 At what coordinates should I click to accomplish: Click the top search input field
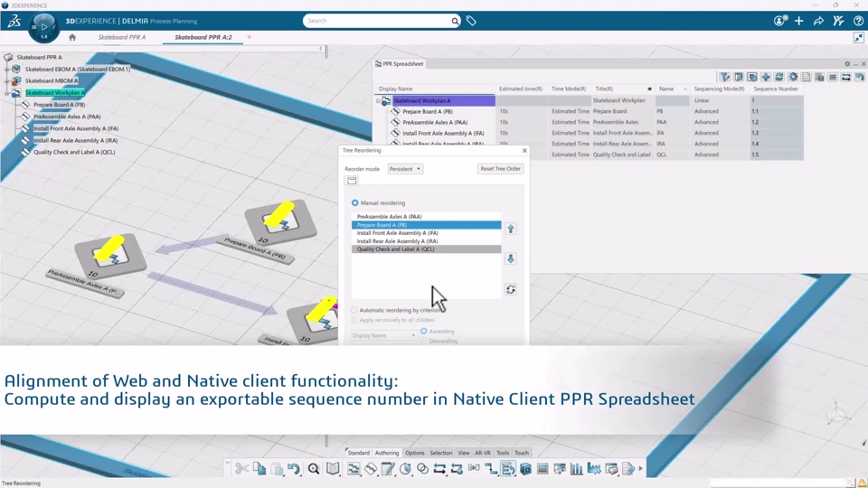click(378, 21)
